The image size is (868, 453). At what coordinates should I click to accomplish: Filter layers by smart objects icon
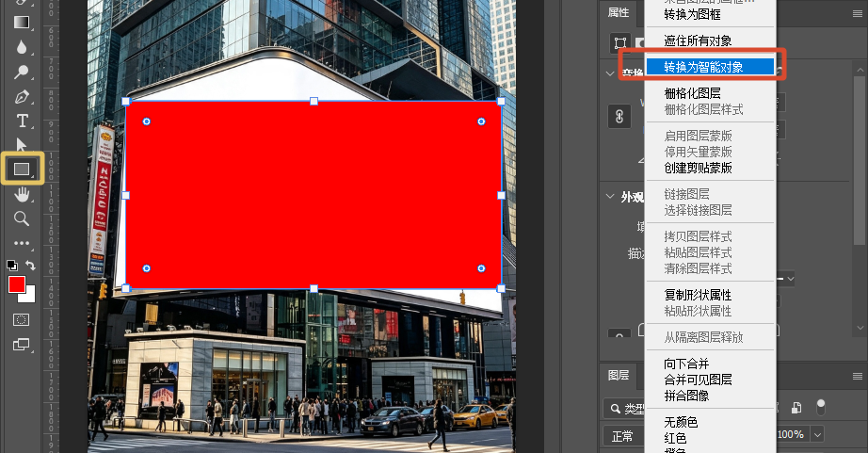coord(796,408)
